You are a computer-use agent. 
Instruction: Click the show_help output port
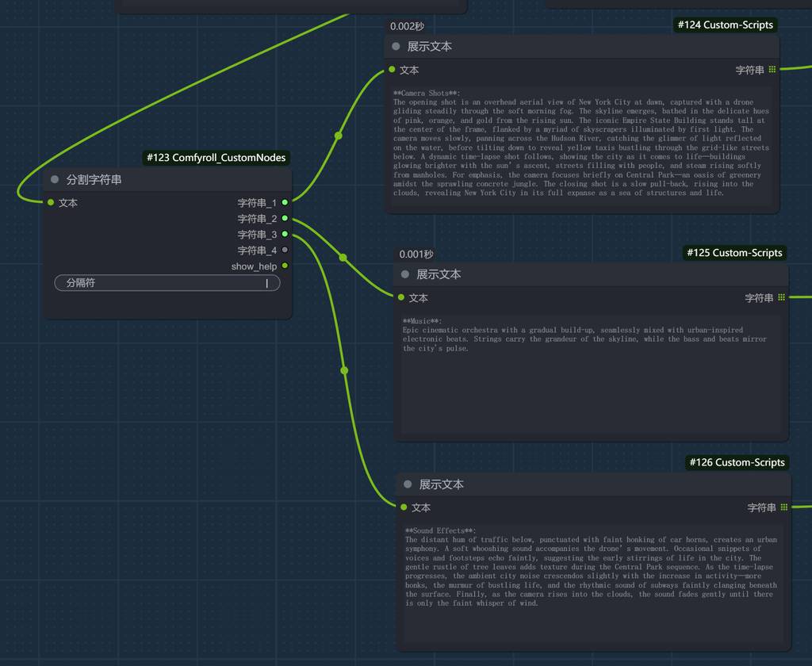click(x=285, y=266)
